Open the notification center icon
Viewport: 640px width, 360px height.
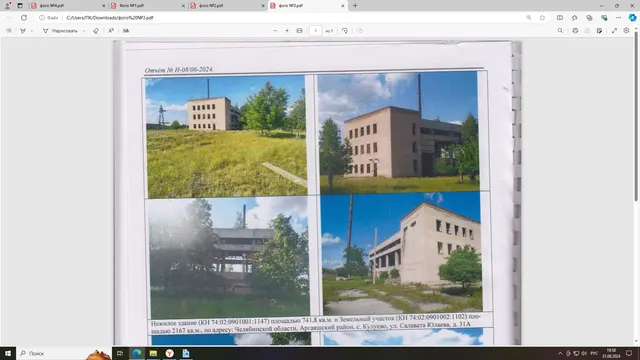pos(629,353)
